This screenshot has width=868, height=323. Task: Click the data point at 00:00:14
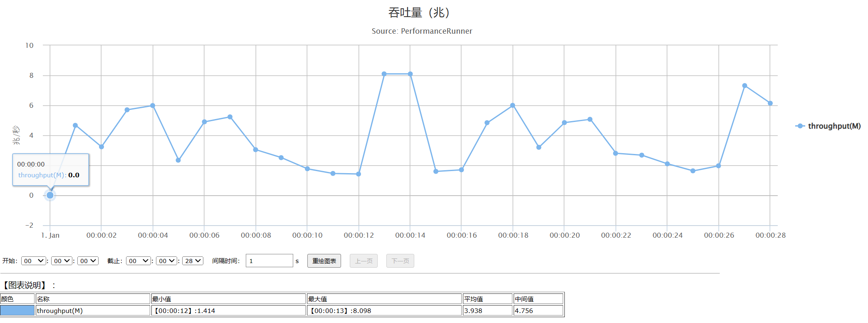point(411,74)
